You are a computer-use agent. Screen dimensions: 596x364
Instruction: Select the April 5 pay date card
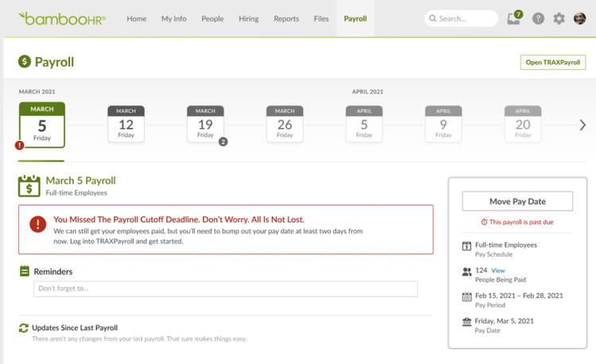364,124
